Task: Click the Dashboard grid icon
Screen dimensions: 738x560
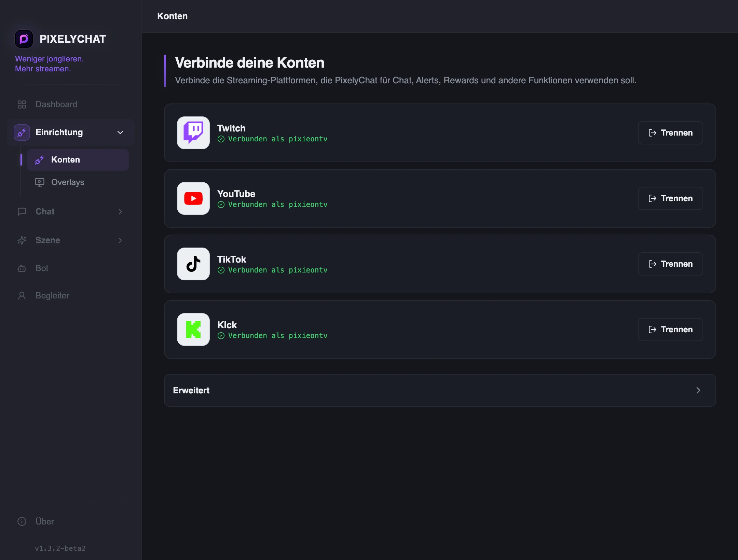Action: (22, 104)
